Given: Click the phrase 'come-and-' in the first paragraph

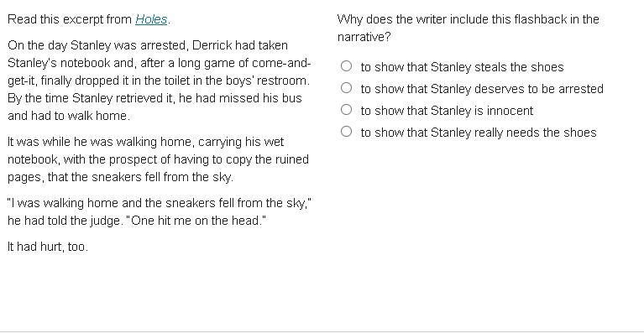Looking at the screenshot, I should (x=281, y=63).
